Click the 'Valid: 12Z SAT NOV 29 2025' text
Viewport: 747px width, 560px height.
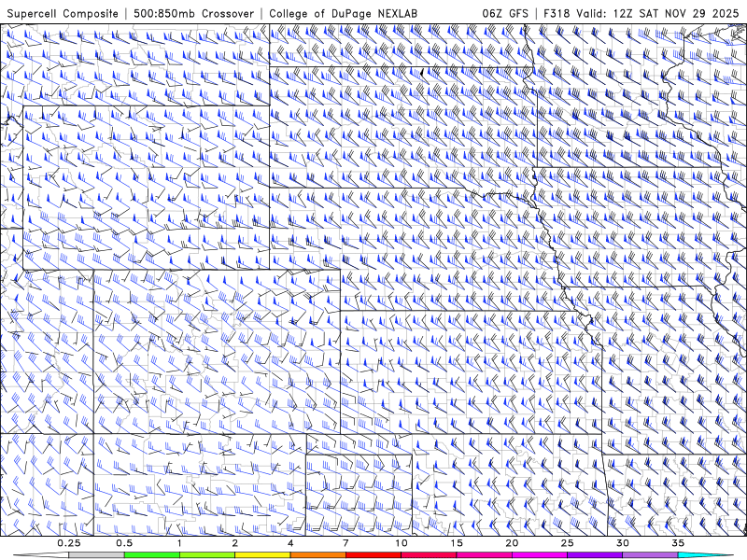tap(657, 13)
